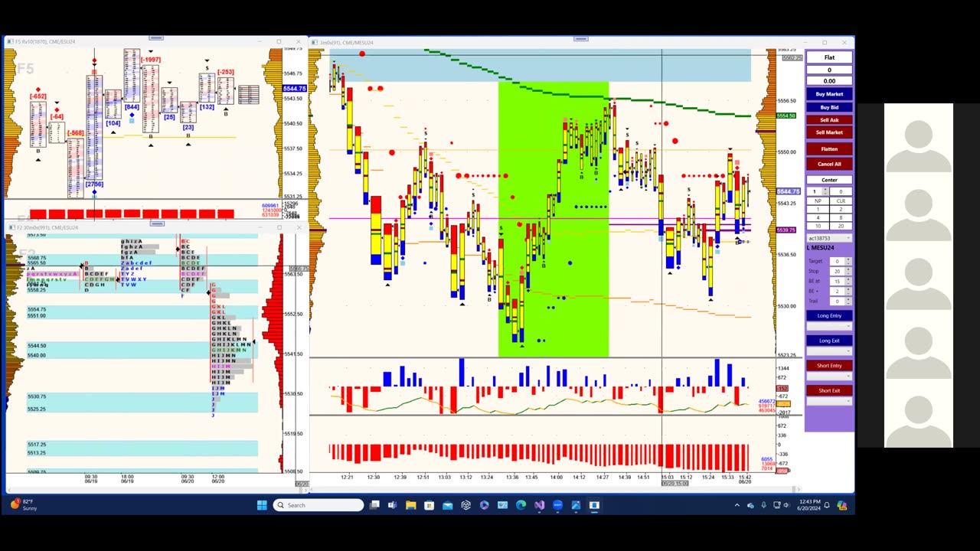Launch Microsoft Edge from the taskbar

pyautogui.click(x=521, y=505)
